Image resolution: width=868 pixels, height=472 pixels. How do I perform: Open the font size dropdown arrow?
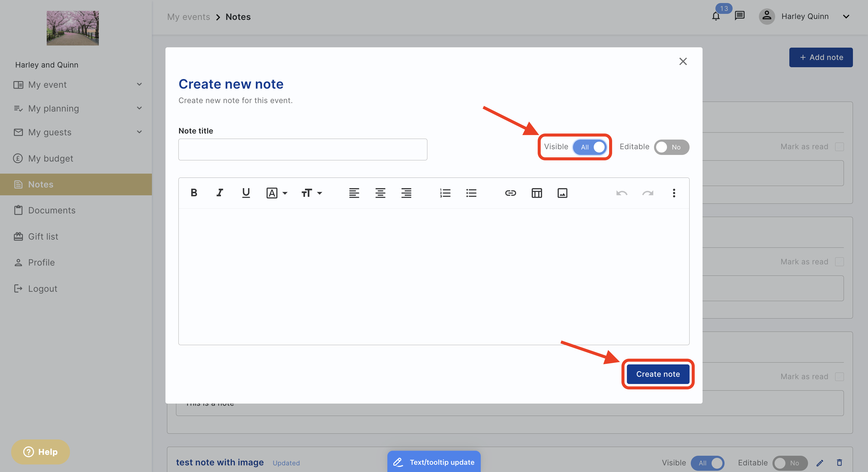[320, 193]
